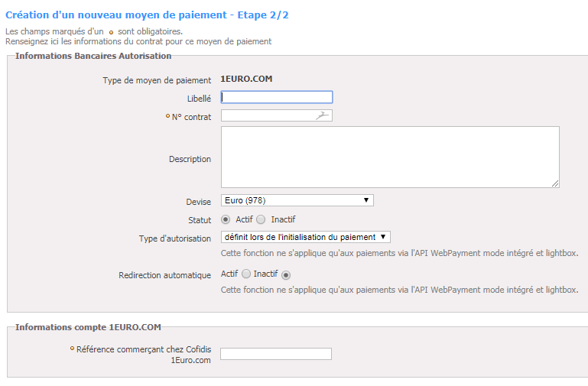Click the N° contrat input field
This screenshot has width=588, height=386.
pyautogui.click(x=276, y=115)
